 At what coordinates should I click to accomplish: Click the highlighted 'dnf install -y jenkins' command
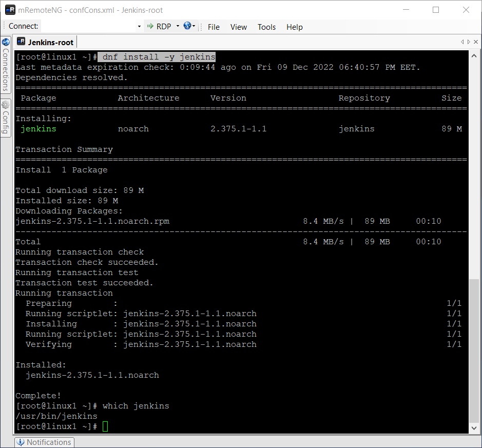[157, 57]
